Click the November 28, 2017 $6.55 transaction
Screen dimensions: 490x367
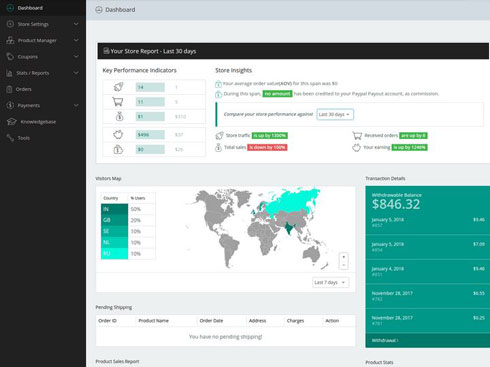point(428,296)
